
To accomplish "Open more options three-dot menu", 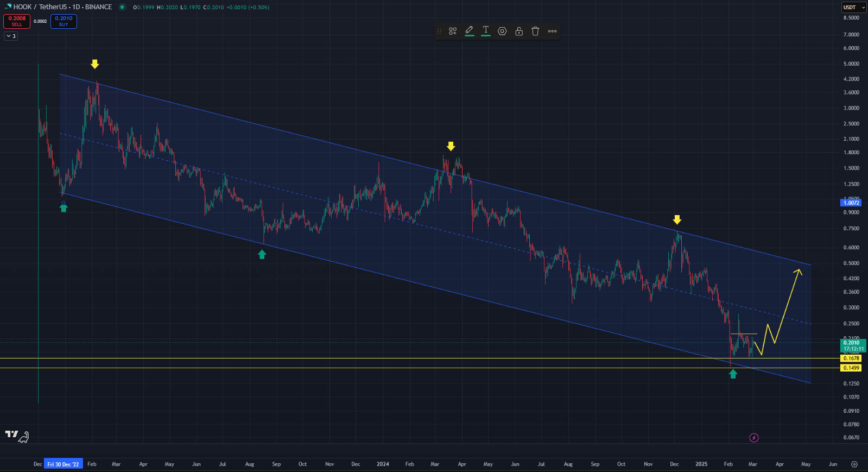I will (x=552, y=32).
